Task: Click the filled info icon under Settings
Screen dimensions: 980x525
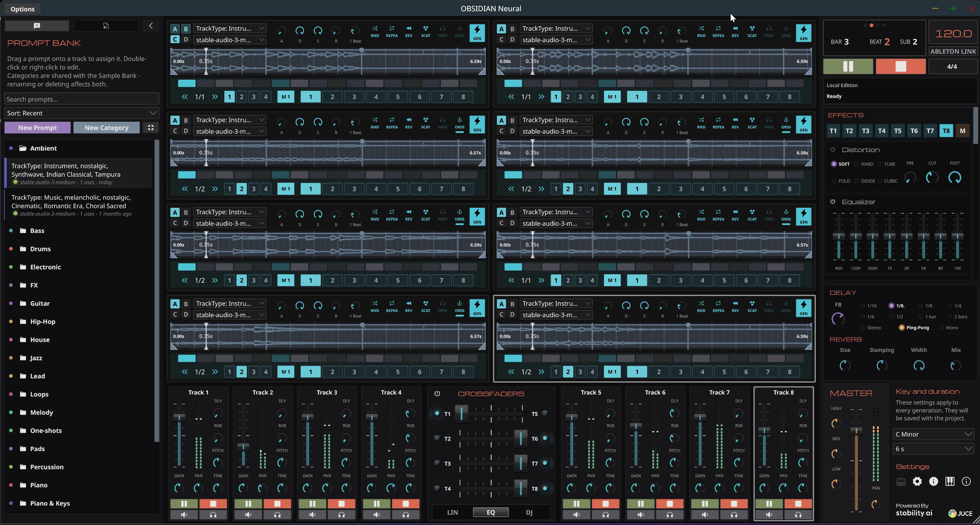Action: [934, 482]
